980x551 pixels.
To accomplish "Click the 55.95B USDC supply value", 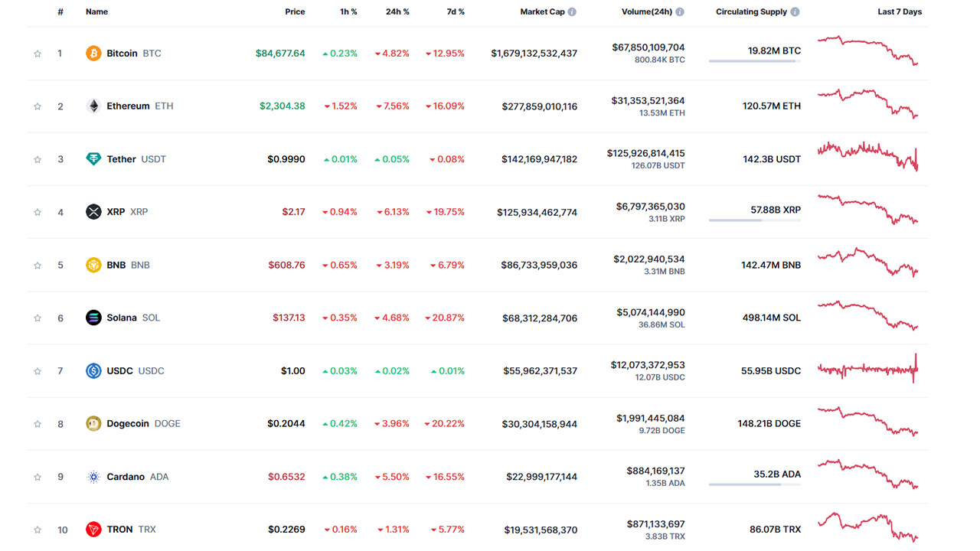I will tap(771, 371).
